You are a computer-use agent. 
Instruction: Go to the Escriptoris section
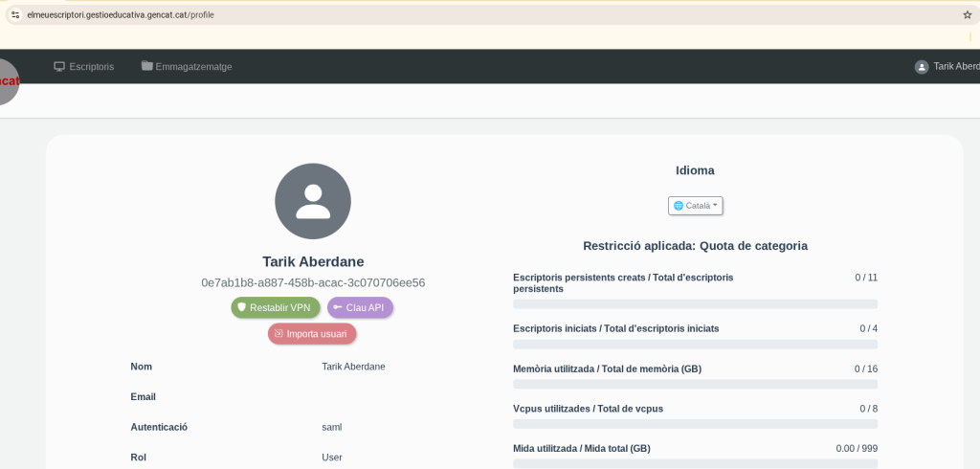(x=91, y=67)
